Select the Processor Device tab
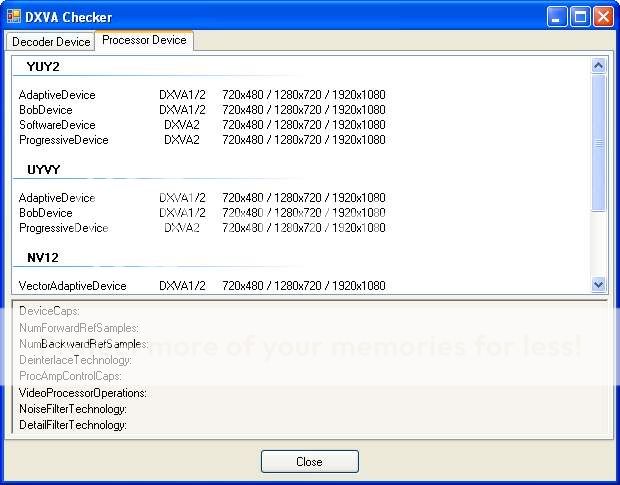This screenshot has width=620, height=485. 144,40
